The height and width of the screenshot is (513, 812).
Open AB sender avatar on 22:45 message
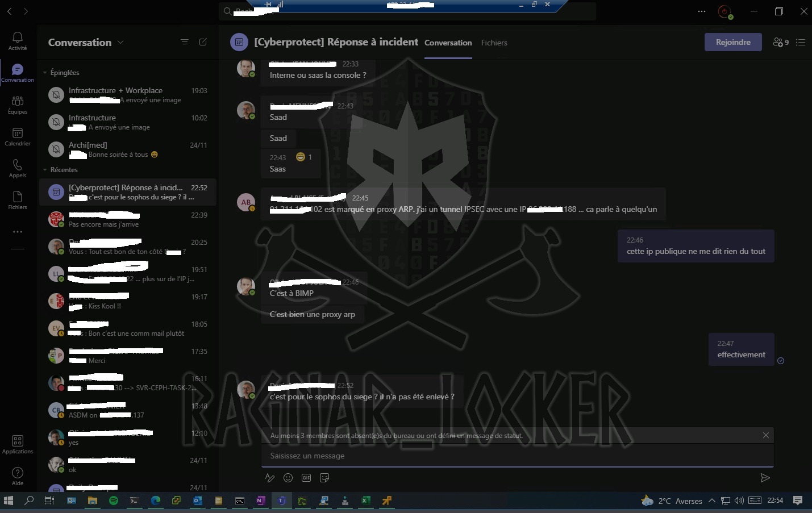click(245, 202)
